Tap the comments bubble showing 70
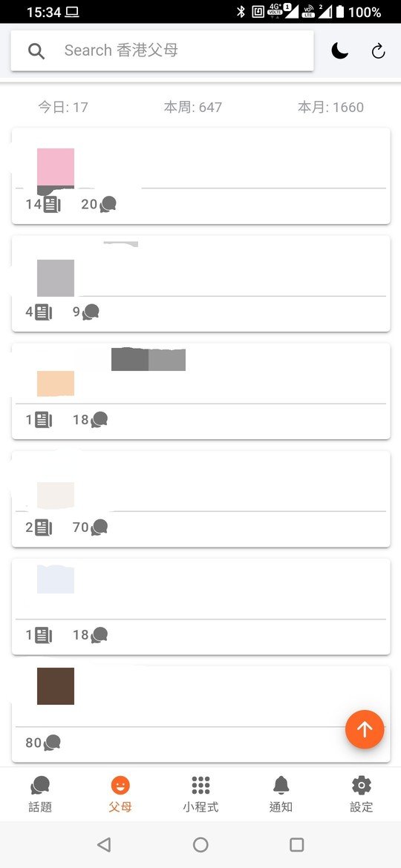 (100, 527)
